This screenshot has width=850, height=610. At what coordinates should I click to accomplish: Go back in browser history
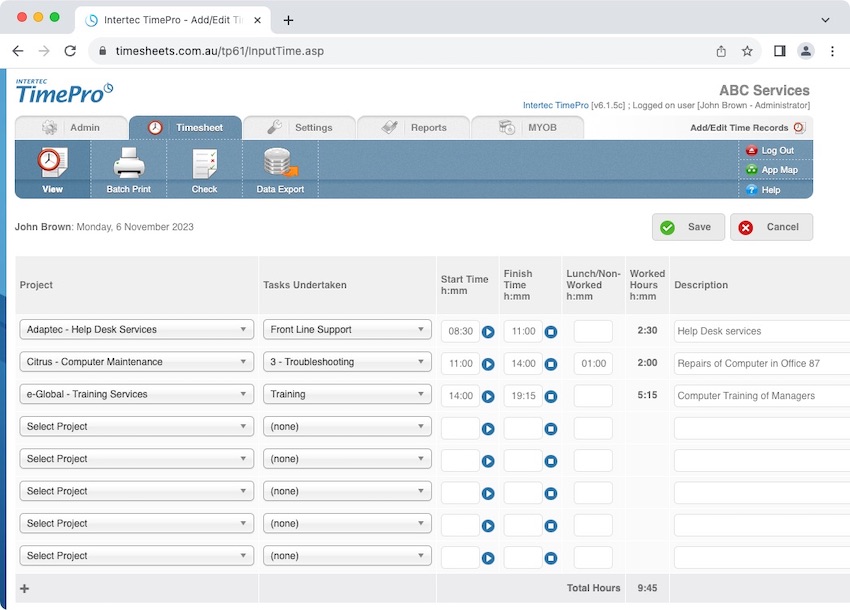18,51
